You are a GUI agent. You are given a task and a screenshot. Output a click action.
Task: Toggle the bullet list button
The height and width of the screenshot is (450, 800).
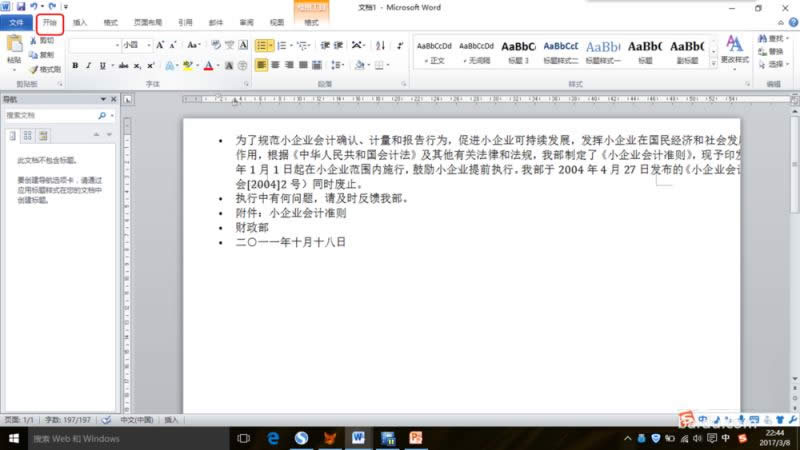(261, 45)
